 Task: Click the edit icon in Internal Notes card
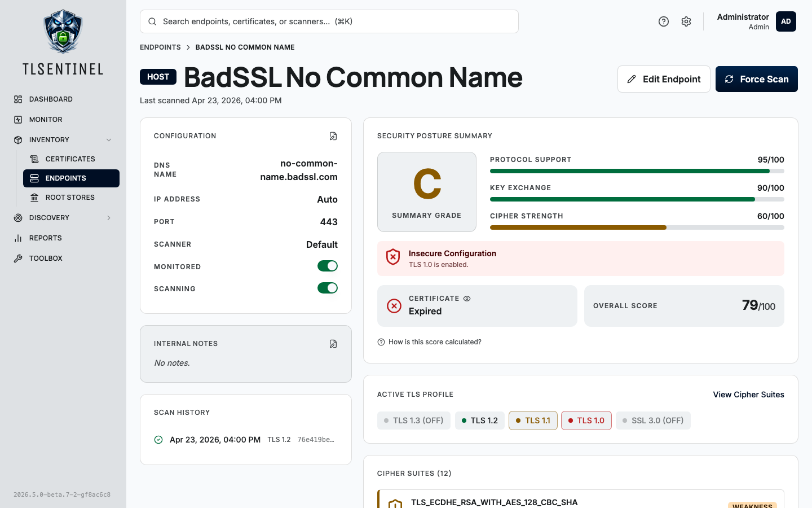click(x=333, y=344)
